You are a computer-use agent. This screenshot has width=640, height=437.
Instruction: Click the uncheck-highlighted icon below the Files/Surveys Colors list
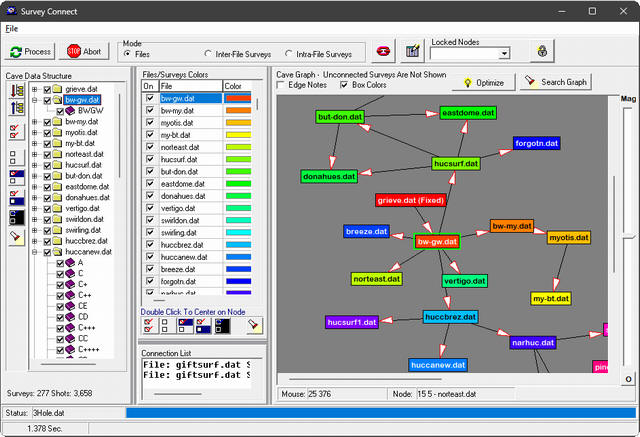[x=203, y=326]
